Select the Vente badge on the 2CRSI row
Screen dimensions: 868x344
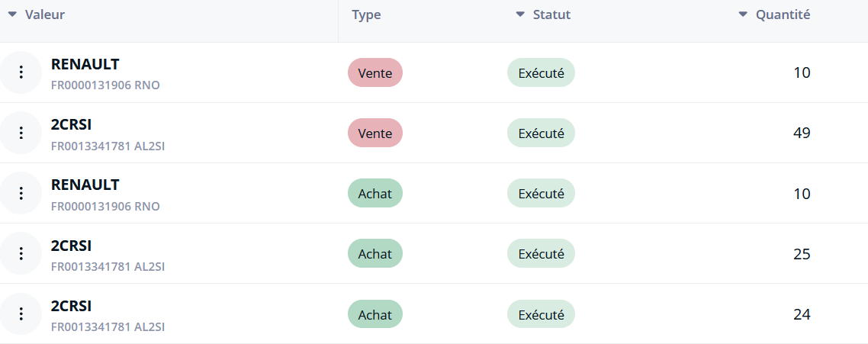click(x=375, y=133)
